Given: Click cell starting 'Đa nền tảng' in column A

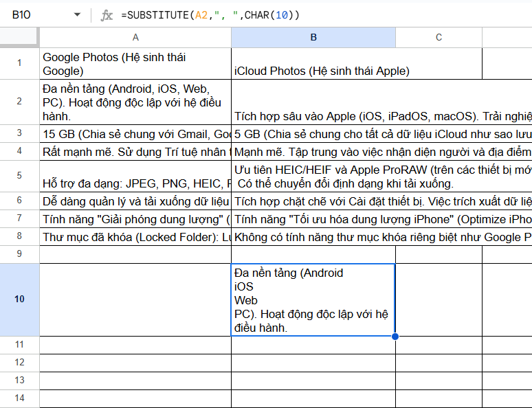Looking at the screenshot, I should (135, 102).
